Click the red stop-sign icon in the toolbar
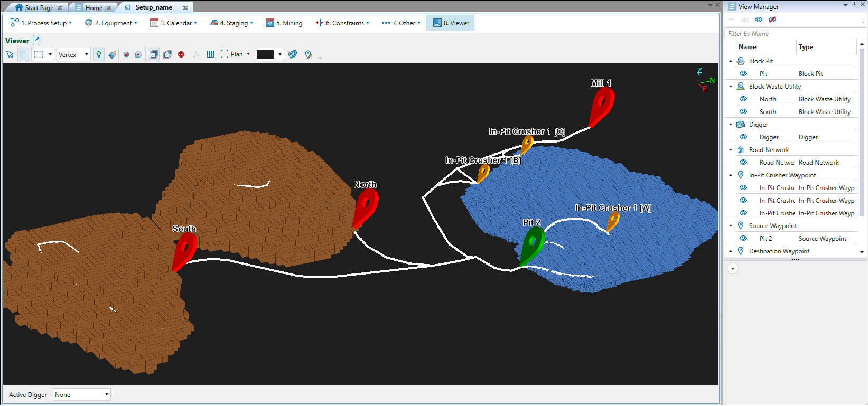 click(x=181, y=54)
